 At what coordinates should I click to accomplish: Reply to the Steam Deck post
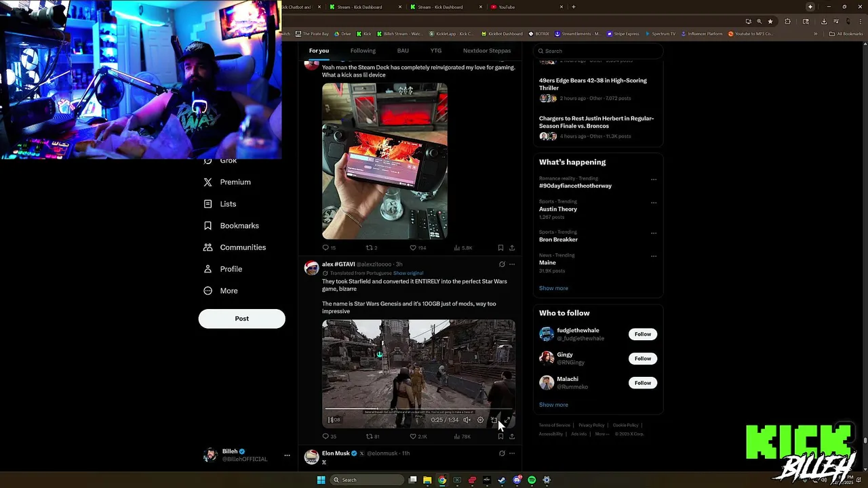pos(325,248)
